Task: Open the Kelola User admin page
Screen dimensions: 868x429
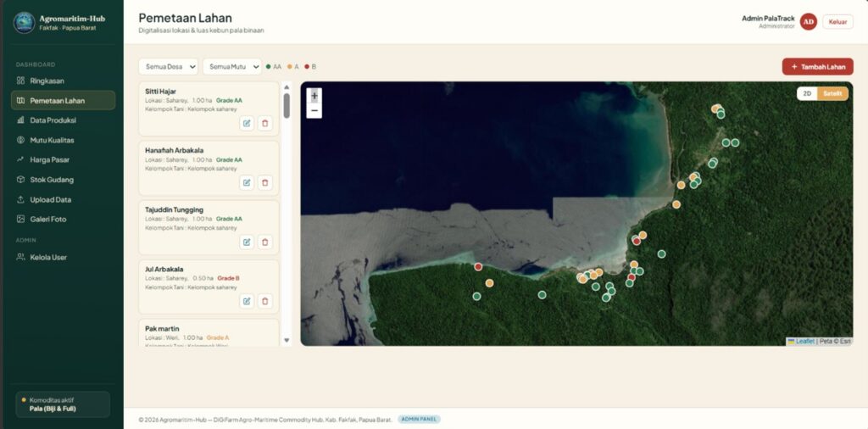Action: point(63,258)
